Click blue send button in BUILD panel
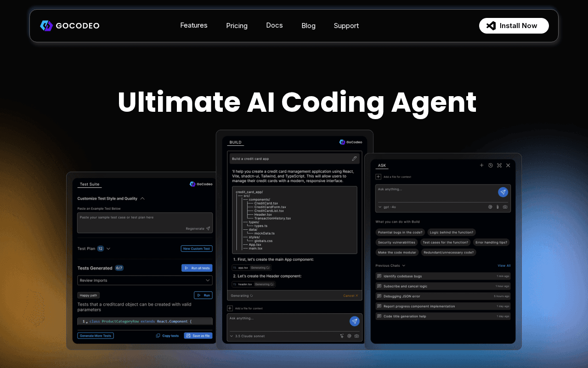This screenshot has width=588, height=368. pos(354,321)
